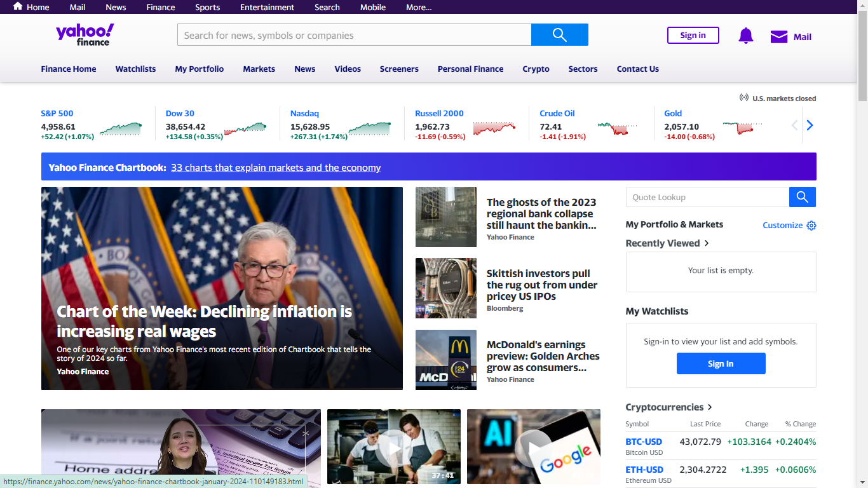
Task: Open BTC-USD quote
Action: (x=644, y=441)
